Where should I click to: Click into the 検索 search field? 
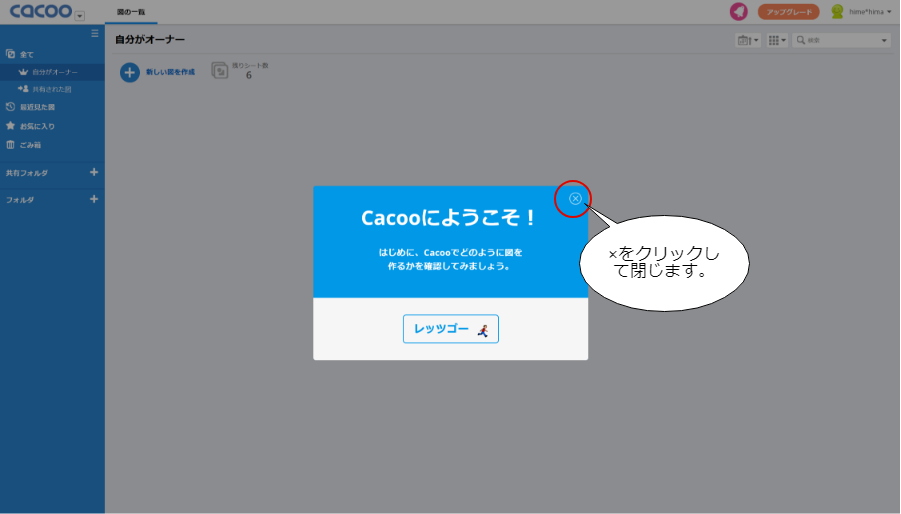pyautogui.click(x=839, y=40)
